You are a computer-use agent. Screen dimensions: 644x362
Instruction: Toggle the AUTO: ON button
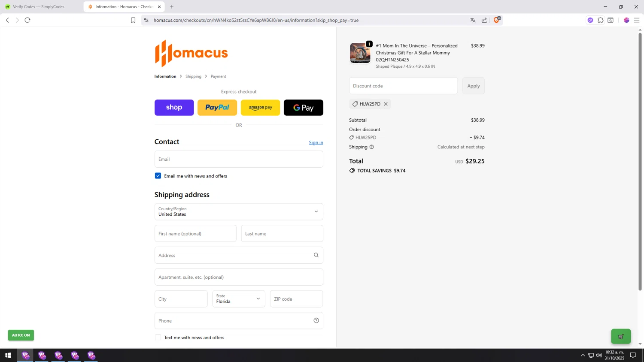click(21, 335)
